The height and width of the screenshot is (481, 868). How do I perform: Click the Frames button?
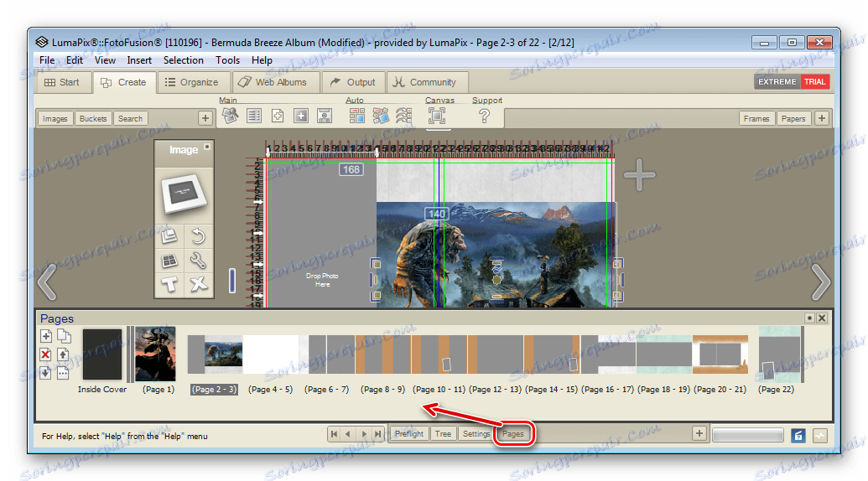[756, 118]
